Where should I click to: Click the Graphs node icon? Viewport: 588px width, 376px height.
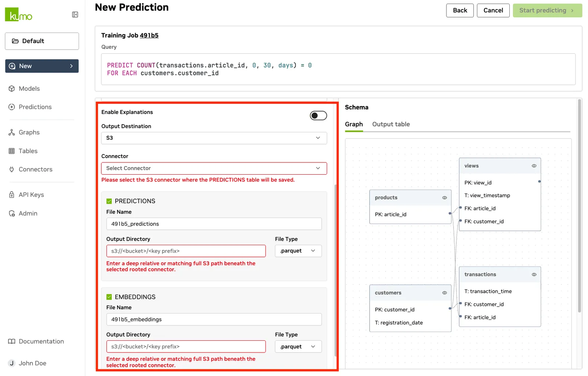point(12,132)
